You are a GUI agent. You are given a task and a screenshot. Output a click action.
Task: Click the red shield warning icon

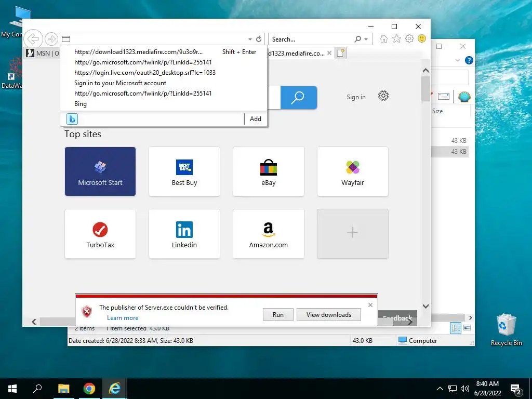[87, 312]
